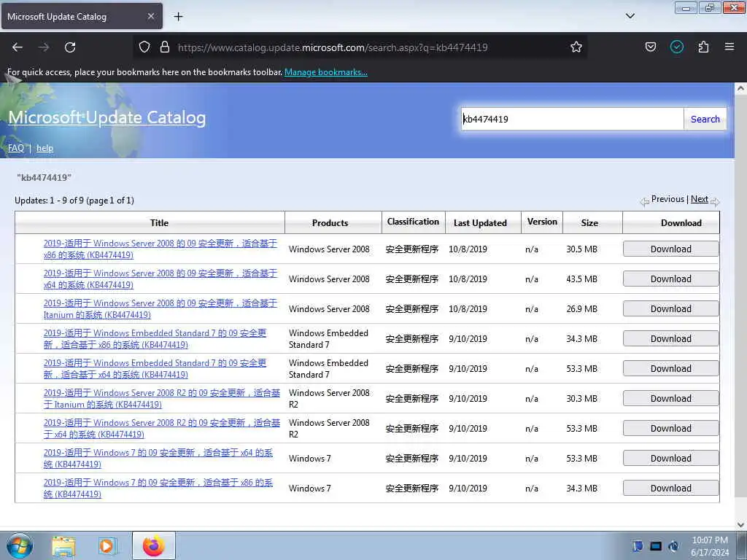747x560 pixels.
Task: Click the Firefox taskbar icon
Action: point(153,545)
